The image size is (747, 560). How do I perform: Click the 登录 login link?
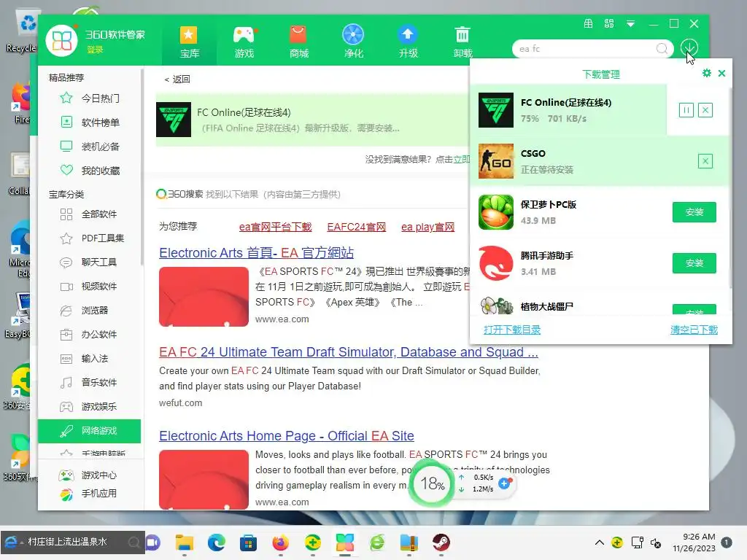95,50
